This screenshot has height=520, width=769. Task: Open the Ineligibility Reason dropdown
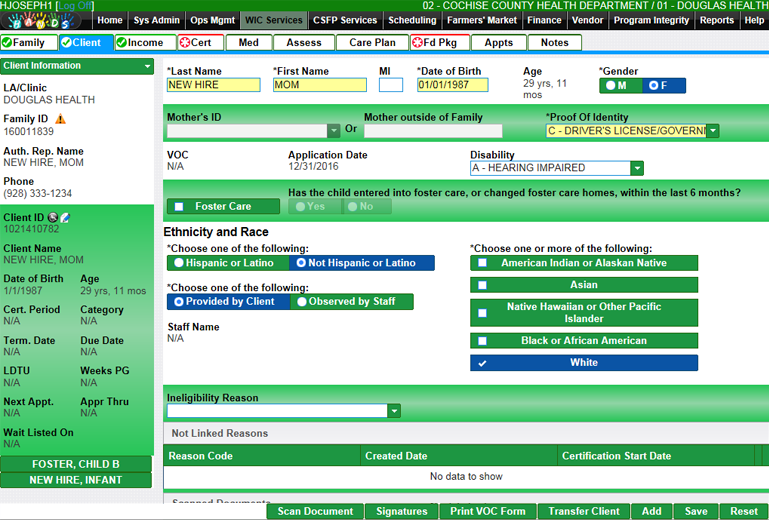(x=394, y=411)
